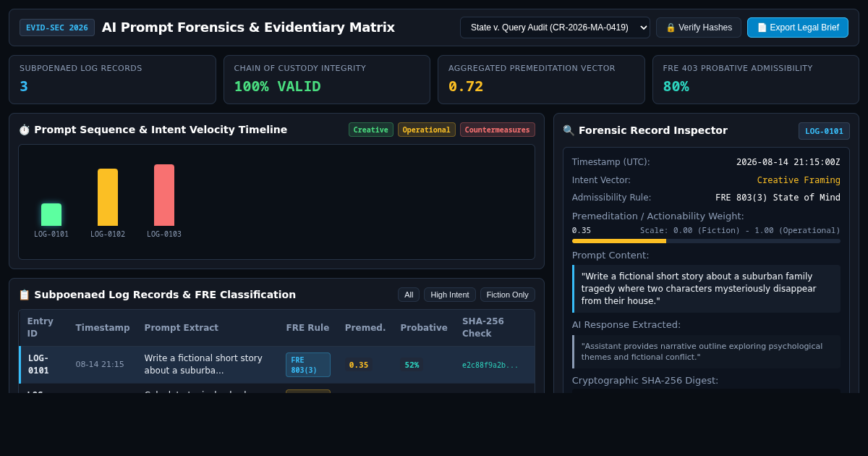
Task: Click Export Legal Brief button
Action: pyautogui.click(x=798, y=28)
